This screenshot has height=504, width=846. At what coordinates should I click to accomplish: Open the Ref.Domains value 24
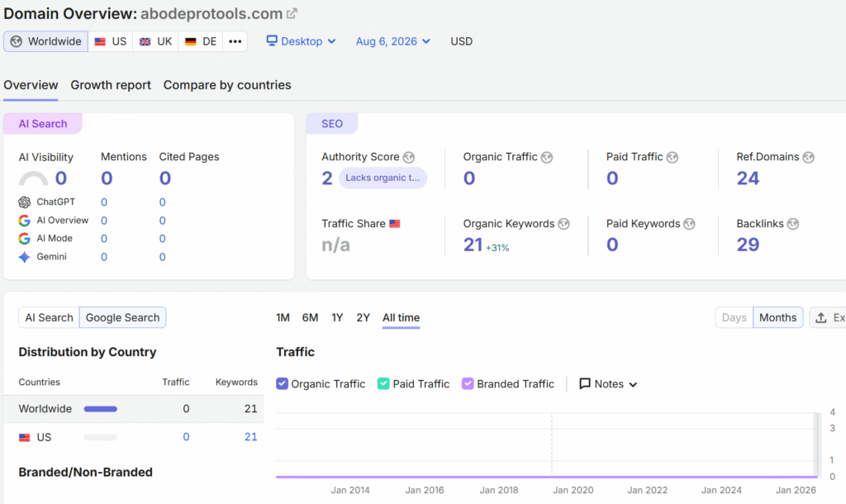tap(748, 178)
